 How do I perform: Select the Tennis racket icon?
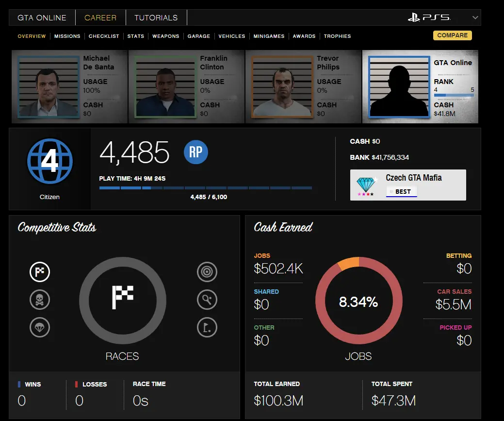207,300
